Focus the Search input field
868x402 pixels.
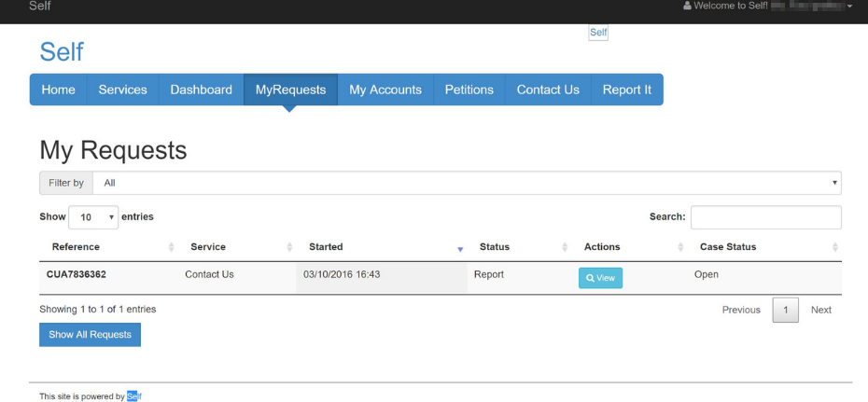(x=766, y=217)
